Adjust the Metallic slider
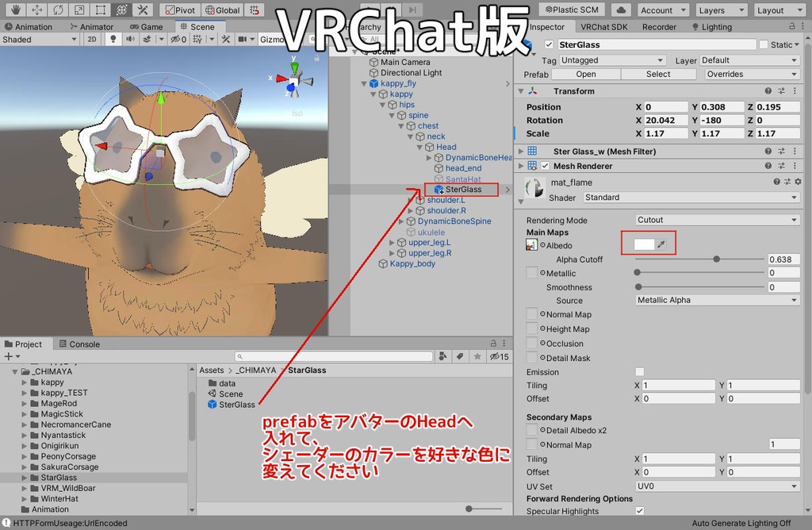Image resolution: width=812 pixels, height=530 pixels. coord(699,272)
